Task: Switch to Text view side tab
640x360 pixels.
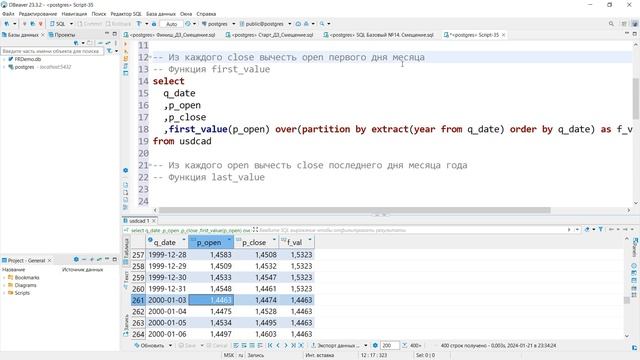Action: click(x=126, y=280)
